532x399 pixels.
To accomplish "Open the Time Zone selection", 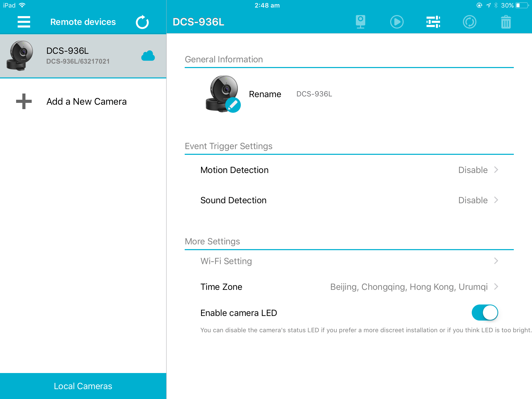I will coord(409,287).
